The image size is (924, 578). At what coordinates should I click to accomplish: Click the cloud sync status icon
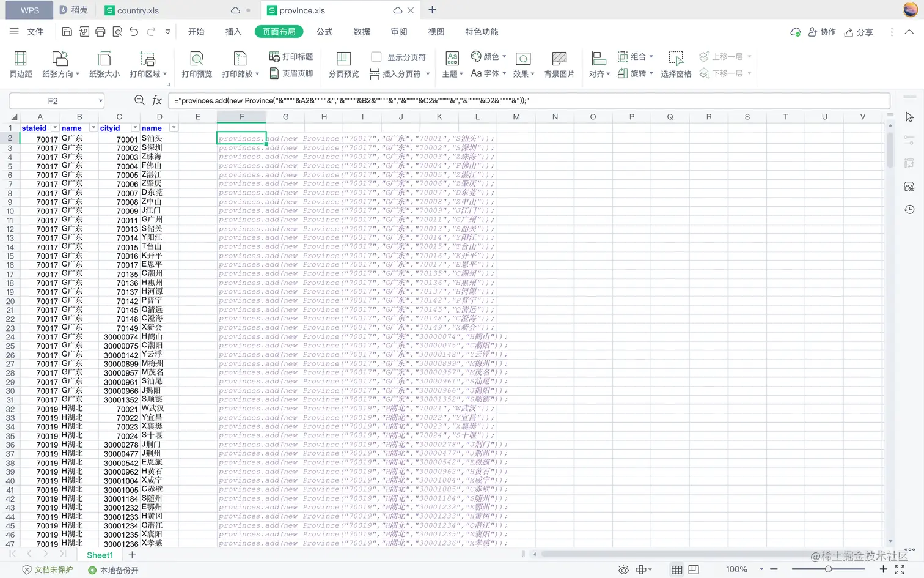(x=795, y=32)
